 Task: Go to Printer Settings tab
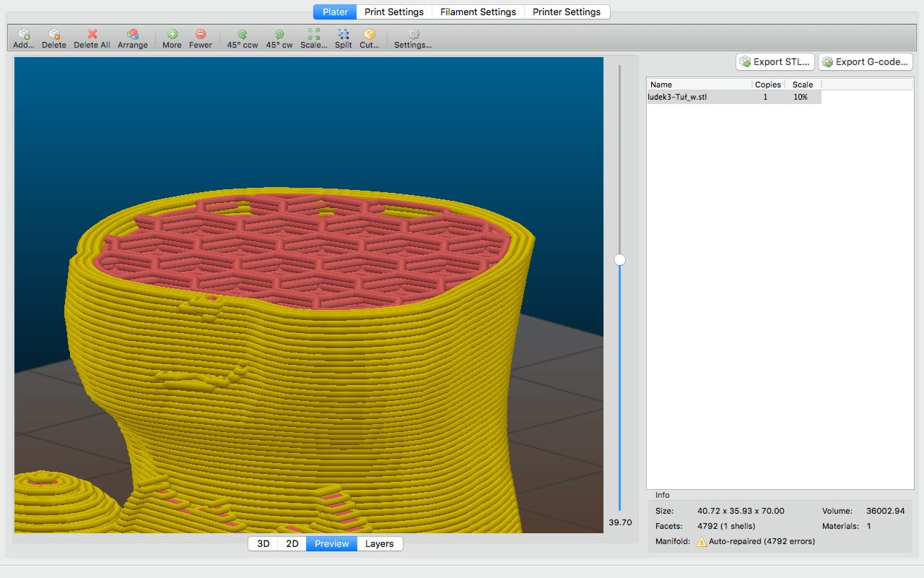[x=567, y=12]
